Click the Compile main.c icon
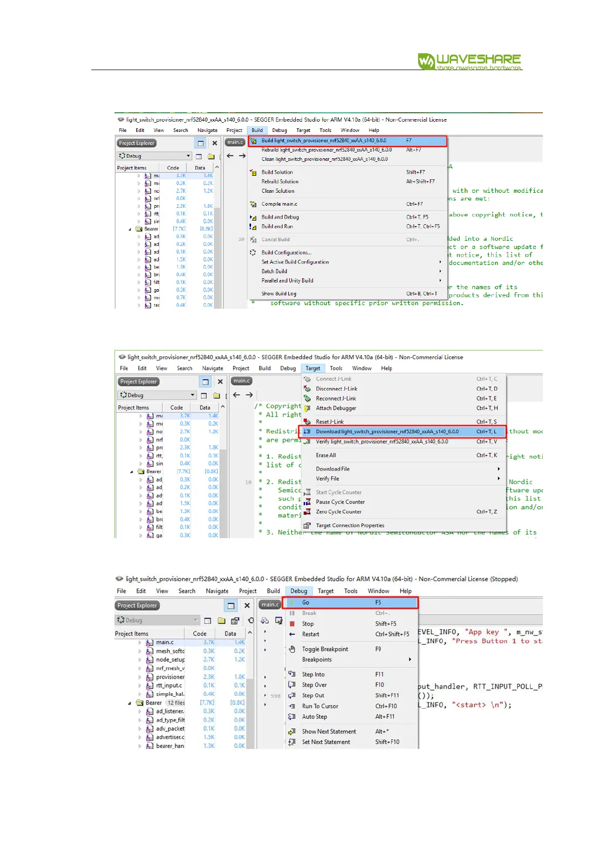 pos(253,205)
